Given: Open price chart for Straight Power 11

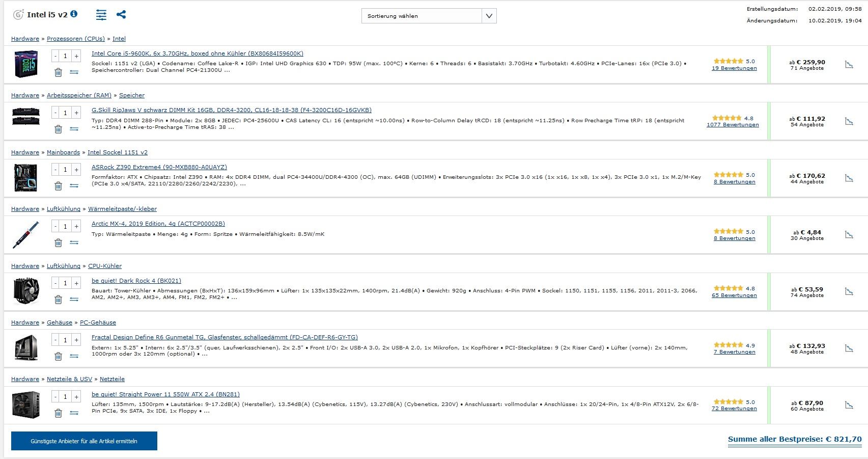Looking at the screenshot, I should (x=849, y=405).
